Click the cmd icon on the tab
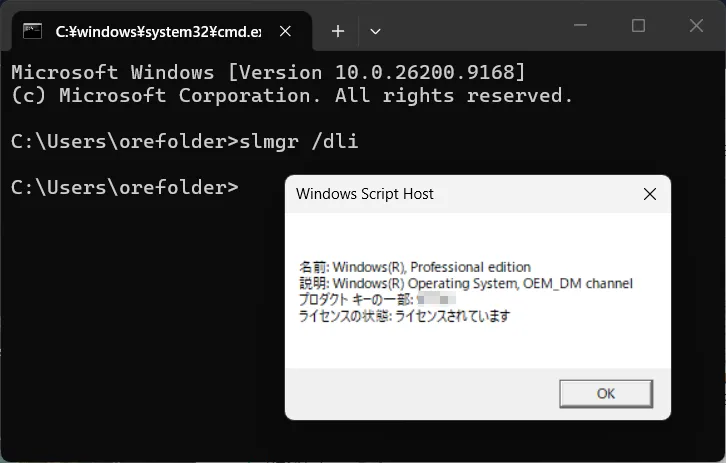 [x=32, y=31]
